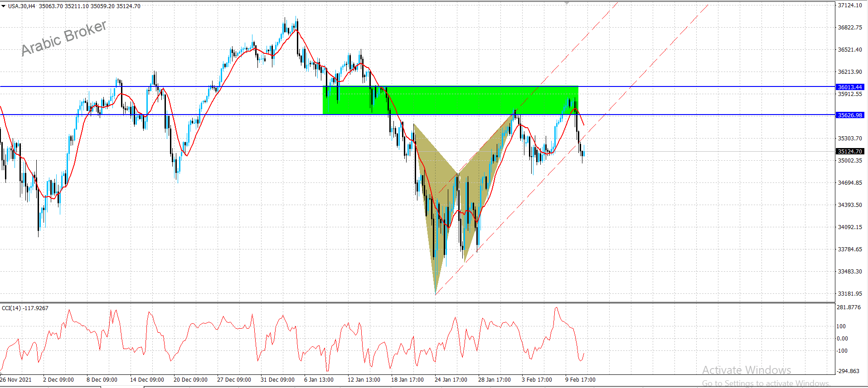Click the 28 Jan 17:00 time label
The width and height of the screenshot is (868, 388).
click(495, 380)
